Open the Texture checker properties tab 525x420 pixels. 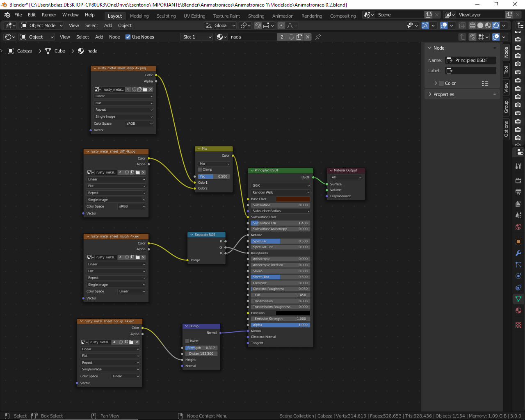[x=518, y=325]
